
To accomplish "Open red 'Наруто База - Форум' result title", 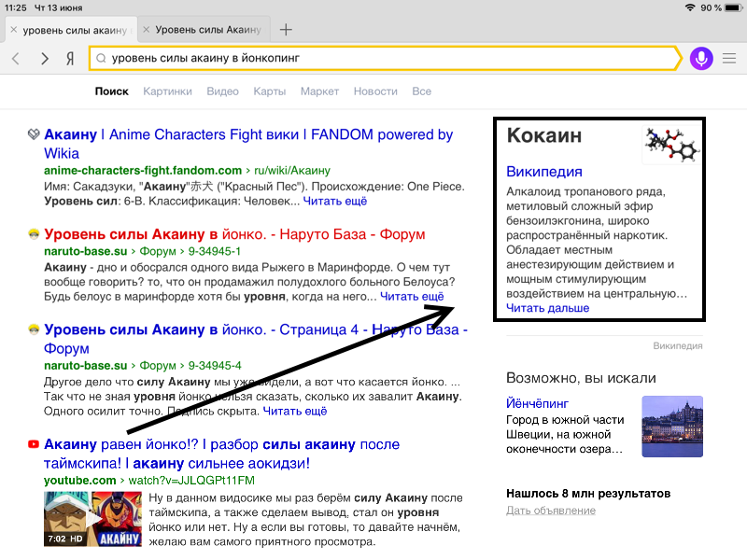I will pyautogui.click(x=234, y=234).
